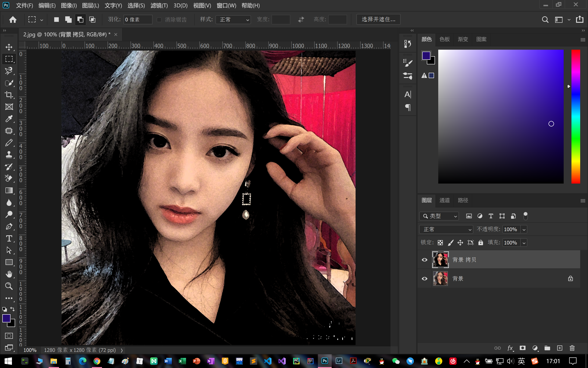Select the History Brush tool

point(9,167)
